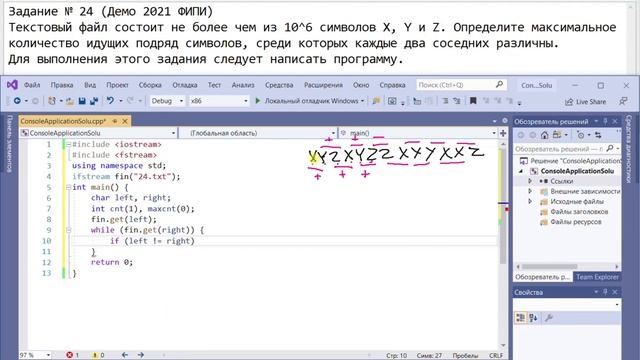Expand the Исходные файлы node
640x360 pixels.
pos(530,201)
